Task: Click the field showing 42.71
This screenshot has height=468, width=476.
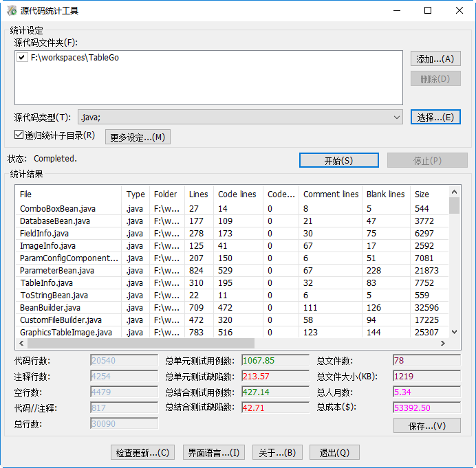Action: click(x=275, y=408)
